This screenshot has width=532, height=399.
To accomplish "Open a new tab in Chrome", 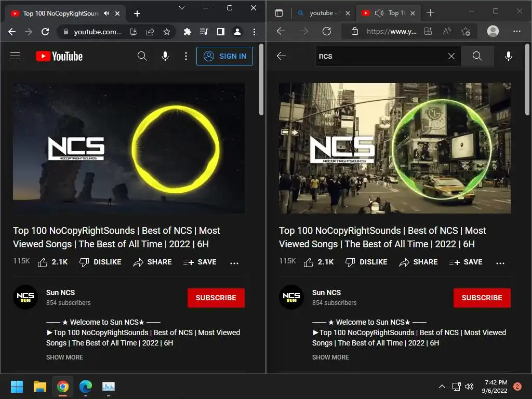I will coord(137,13).
